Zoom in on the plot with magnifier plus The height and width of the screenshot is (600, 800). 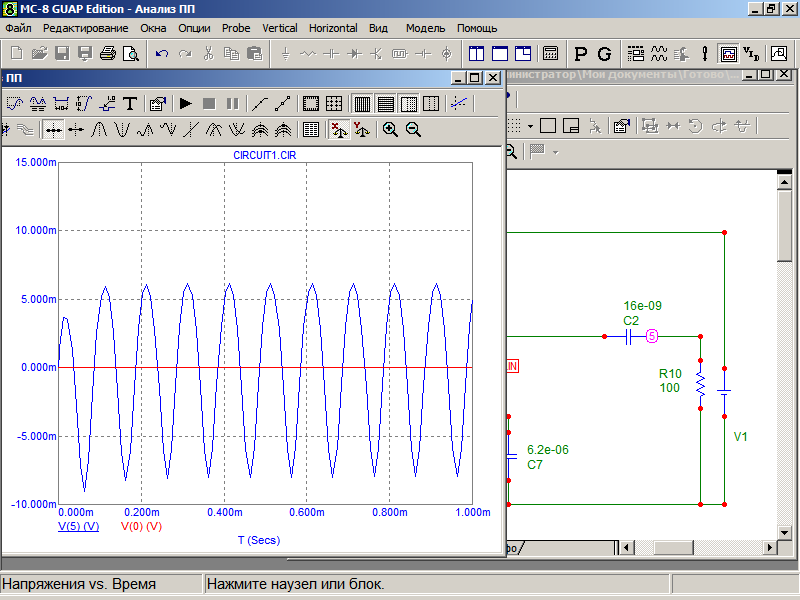(x=390, y=129)
